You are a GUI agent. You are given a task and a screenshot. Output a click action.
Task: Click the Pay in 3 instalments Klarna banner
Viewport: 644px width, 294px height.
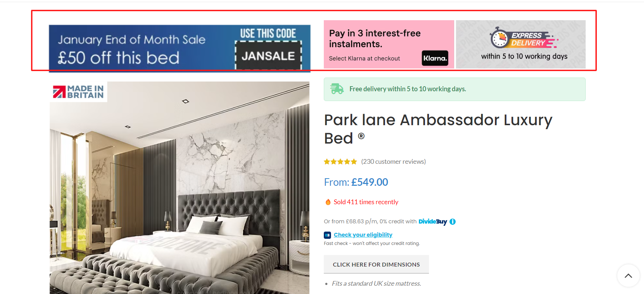pyautogui.click(x=389, y=44)
